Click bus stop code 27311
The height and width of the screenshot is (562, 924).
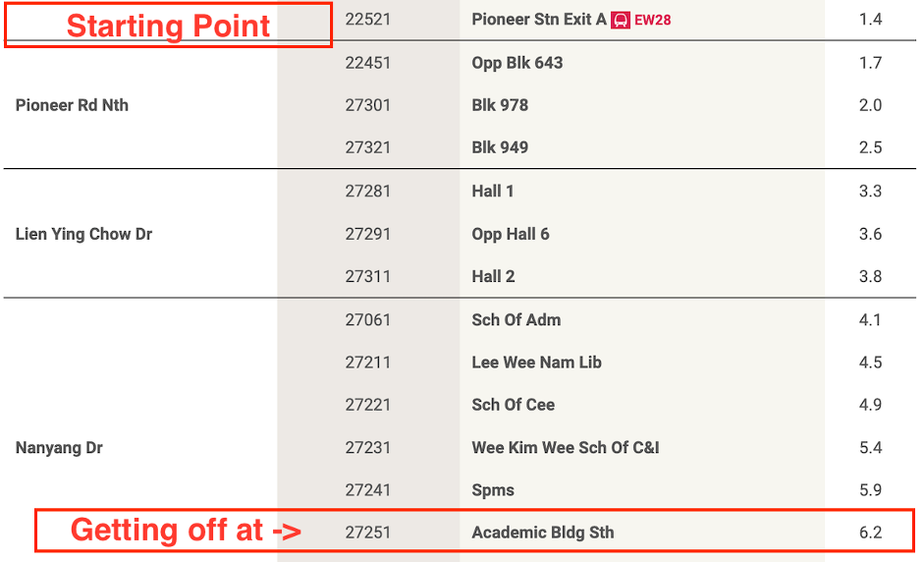(368, 276)
